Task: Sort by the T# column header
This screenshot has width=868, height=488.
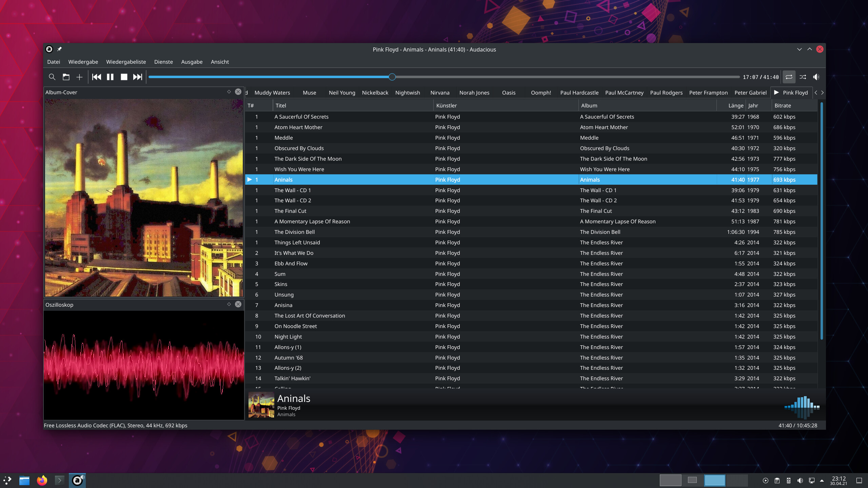Action: (x=259, y=105)
